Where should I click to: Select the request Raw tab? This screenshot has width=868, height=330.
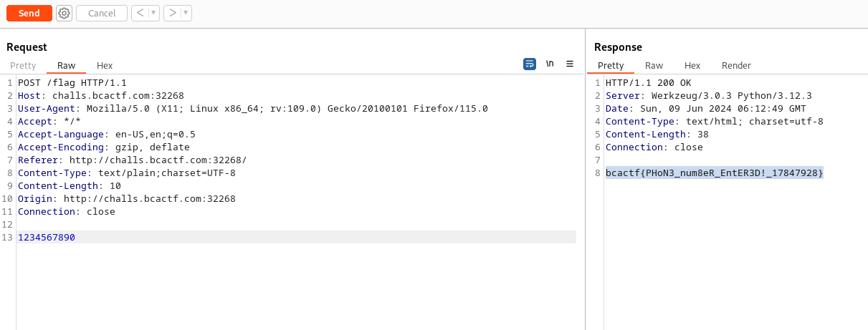pos(66,65)
